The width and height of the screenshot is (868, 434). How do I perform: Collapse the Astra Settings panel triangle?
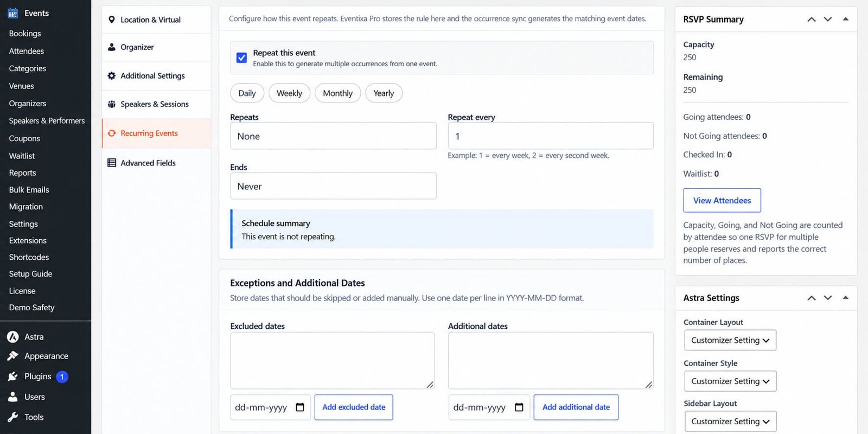pos(845,298)
